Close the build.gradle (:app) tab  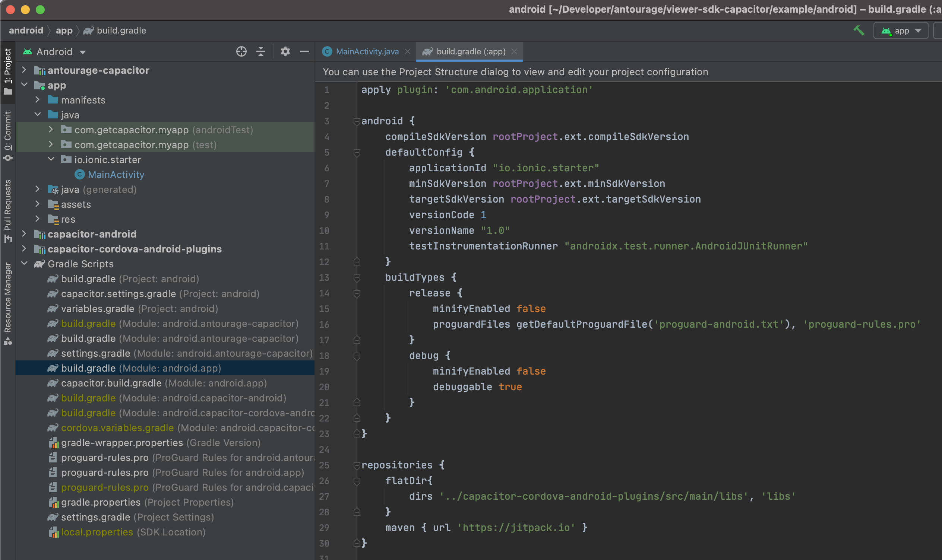click(514, 51)
